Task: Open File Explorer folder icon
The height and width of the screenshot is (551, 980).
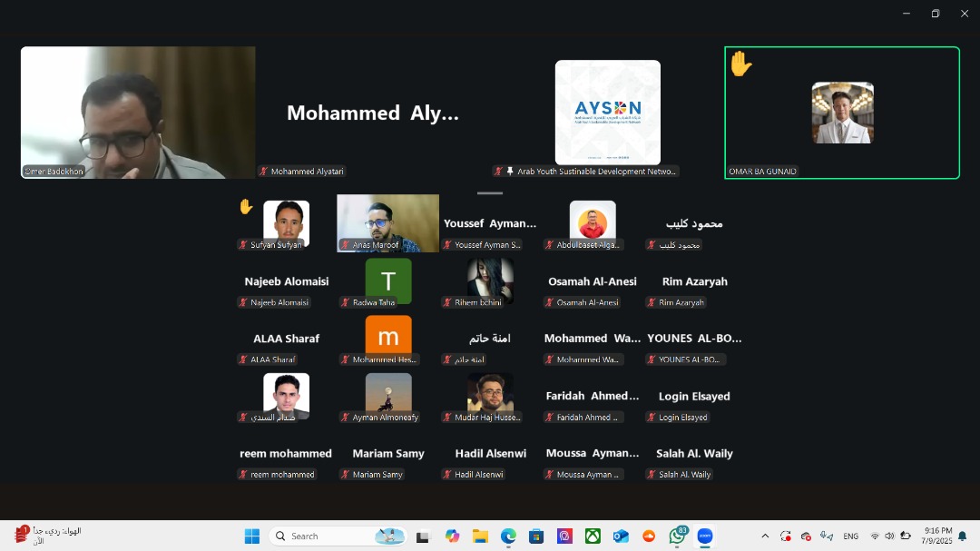Action: point(480,536)
